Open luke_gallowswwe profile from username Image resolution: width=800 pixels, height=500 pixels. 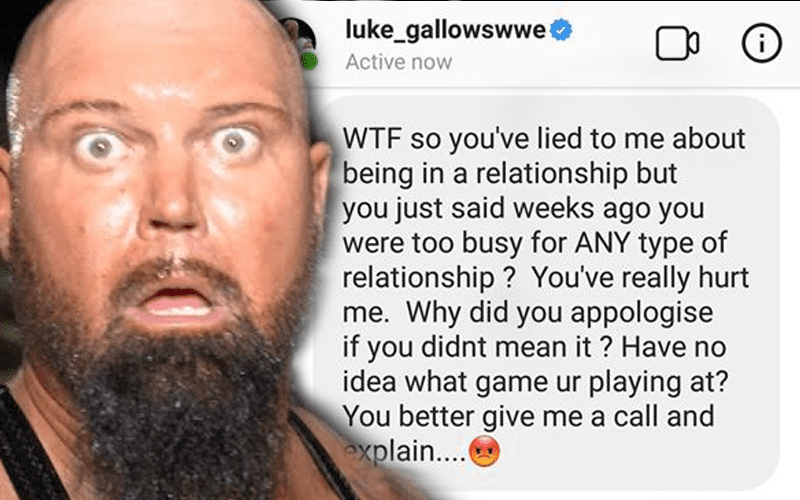[445, 30]
